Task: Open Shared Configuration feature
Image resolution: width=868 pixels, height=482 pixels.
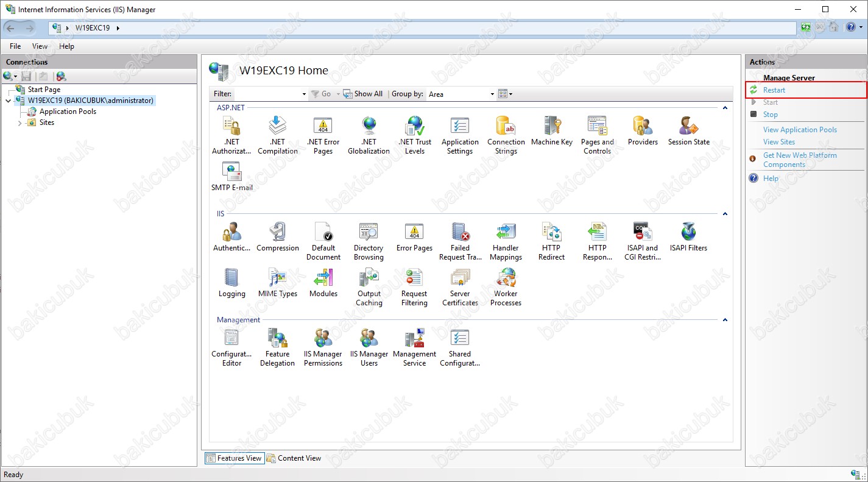Action: [460, 347]
